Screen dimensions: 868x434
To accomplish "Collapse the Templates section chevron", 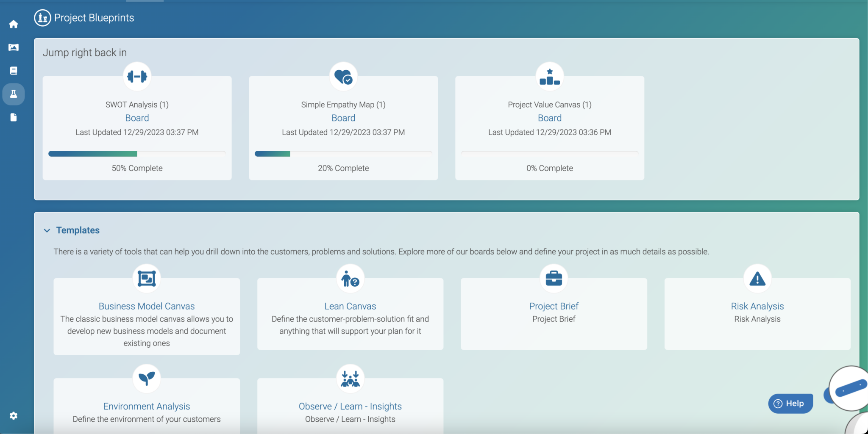I will click(47, 230).
